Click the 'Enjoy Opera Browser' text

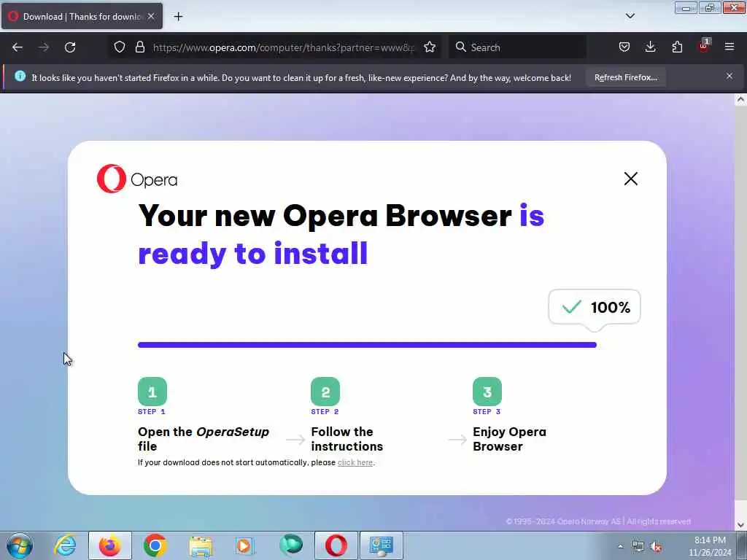pyautogui.click(x=509, y=439)
